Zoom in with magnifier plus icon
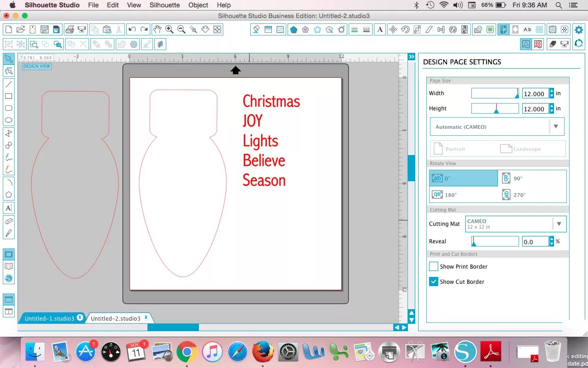 pos(170,29)
